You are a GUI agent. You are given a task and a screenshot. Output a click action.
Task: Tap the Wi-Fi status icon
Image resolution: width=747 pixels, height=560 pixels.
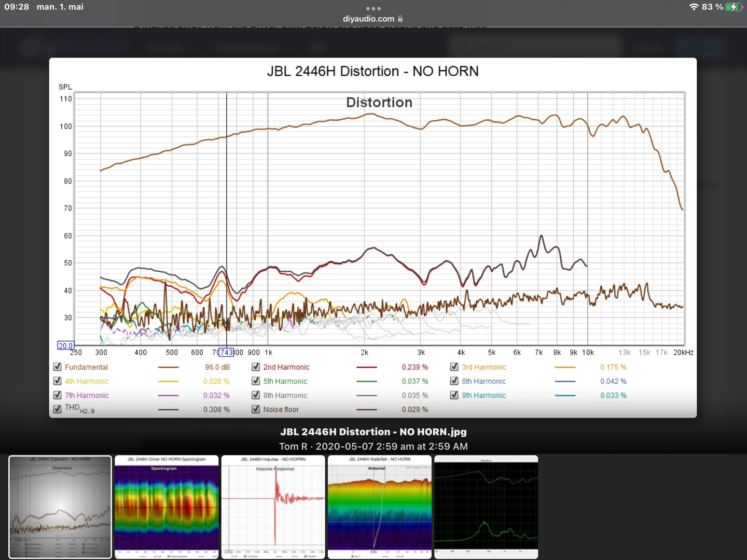694,7
